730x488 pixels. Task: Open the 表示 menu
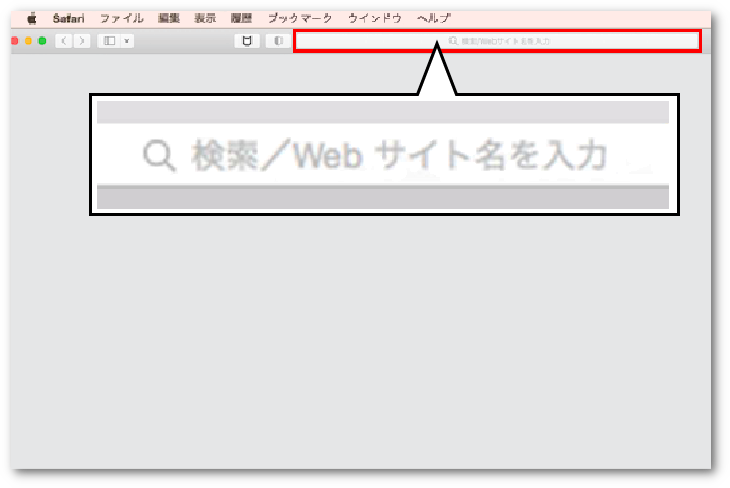(x=205, y=18)
